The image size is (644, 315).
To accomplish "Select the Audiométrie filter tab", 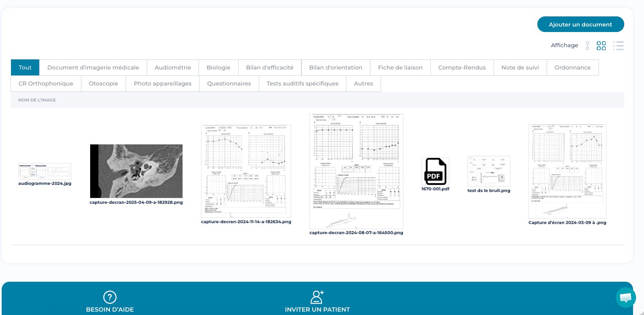I will click(x=173, y=67).
